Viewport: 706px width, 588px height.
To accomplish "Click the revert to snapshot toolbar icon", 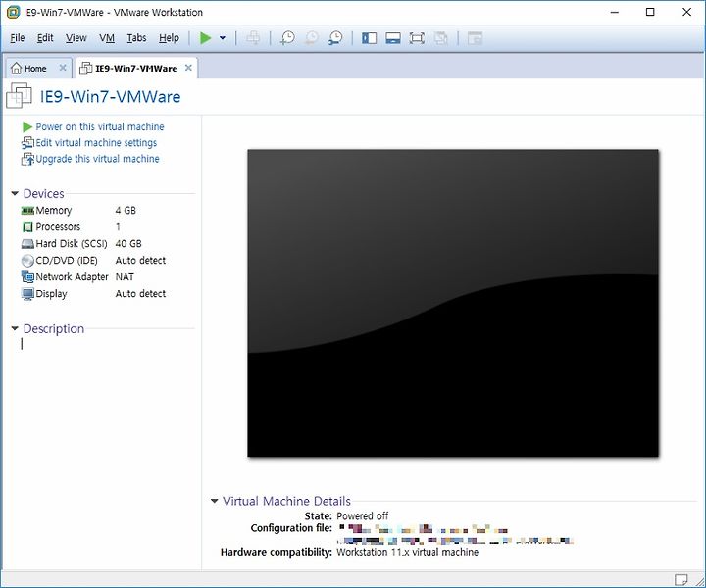I will pos(312,38).
